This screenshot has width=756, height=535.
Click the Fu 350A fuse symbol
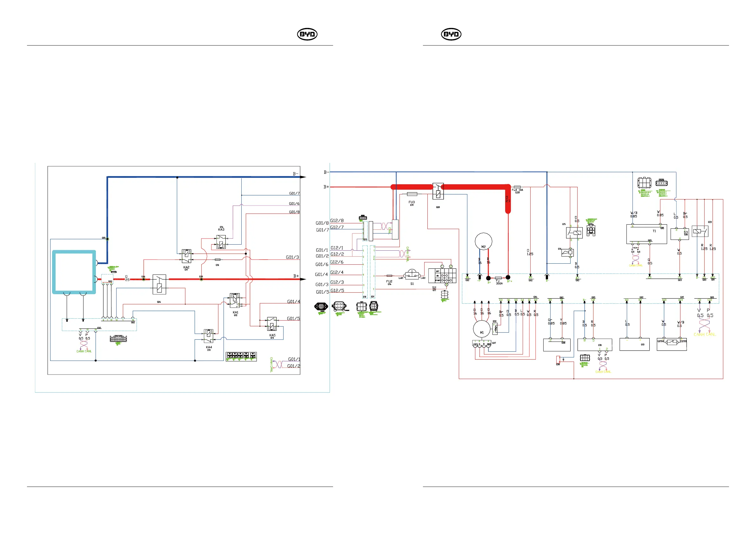coord(498,278)
